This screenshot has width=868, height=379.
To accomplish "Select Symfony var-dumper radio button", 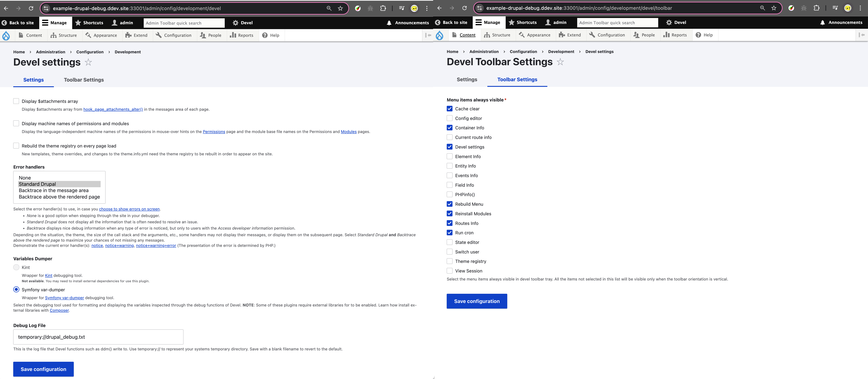I will coord(16,290).
